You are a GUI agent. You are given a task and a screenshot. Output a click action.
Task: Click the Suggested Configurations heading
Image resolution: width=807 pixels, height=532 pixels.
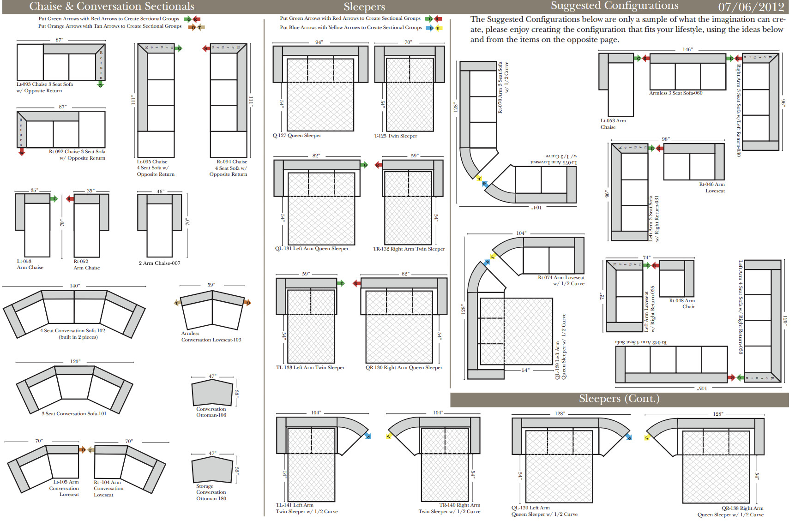pyautogui.click(x=614, y=6)
